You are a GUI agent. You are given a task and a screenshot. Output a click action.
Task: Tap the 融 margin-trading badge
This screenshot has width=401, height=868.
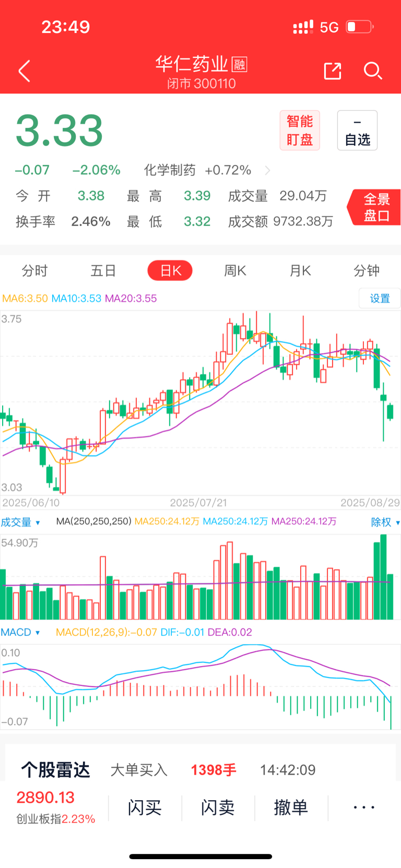(x=239, y=65)
